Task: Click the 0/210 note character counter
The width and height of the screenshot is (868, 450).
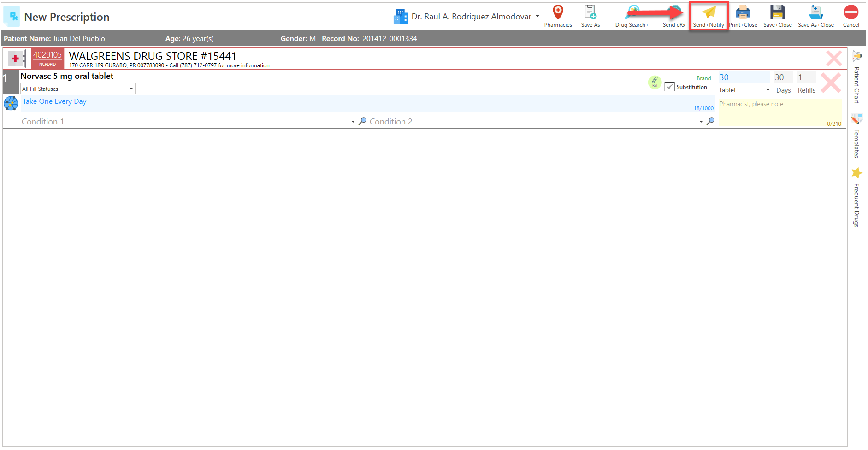Action: (x=834, y=124)
